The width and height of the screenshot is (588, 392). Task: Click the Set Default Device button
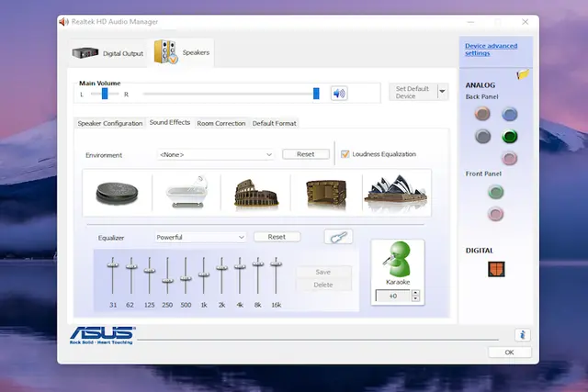[413, 92]
